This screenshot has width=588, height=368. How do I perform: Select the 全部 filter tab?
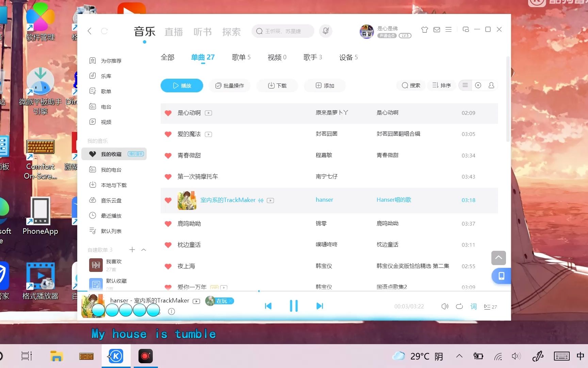(167, 57)
